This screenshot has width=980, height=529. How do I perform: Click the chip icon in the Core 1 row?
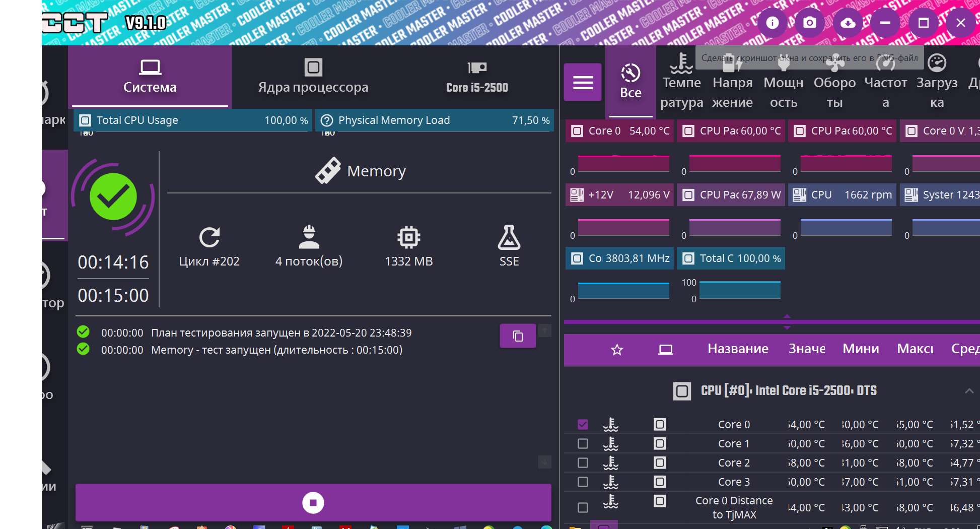pyautogui.click(x=660, y=443)
